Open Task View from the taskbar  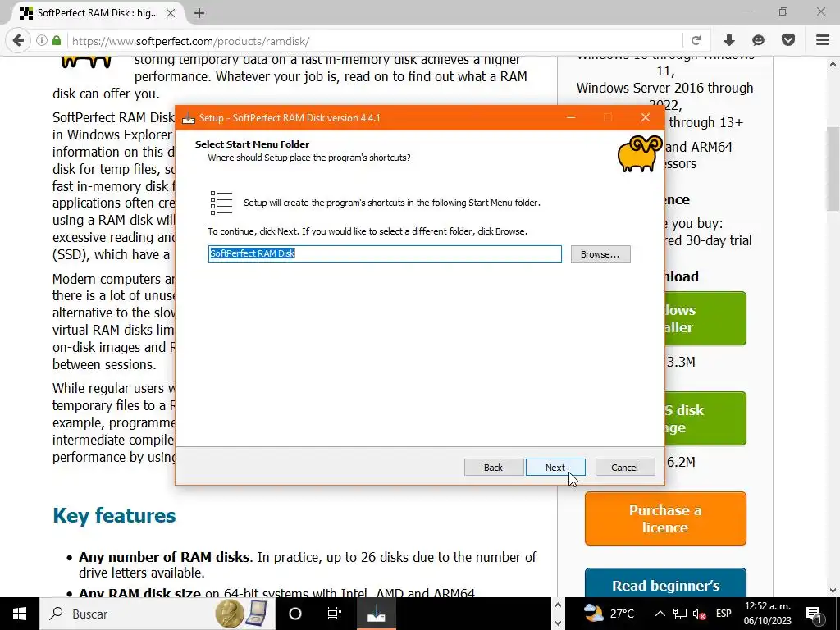tap(335, 614)
